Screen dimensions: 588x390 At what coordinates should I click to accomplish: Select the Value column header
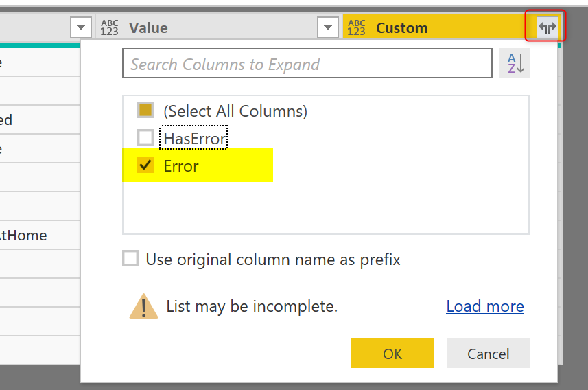coord(206,27)
